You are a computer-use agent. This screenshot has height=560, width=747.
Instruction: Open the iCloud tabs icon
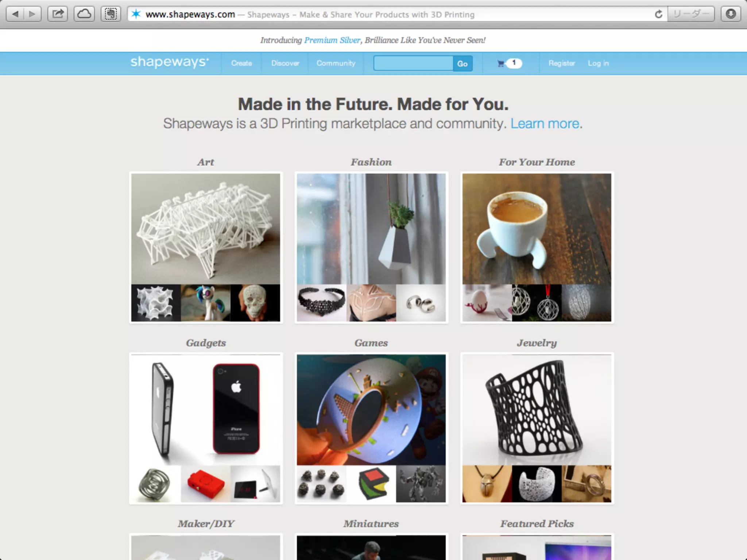click(84, 14)
